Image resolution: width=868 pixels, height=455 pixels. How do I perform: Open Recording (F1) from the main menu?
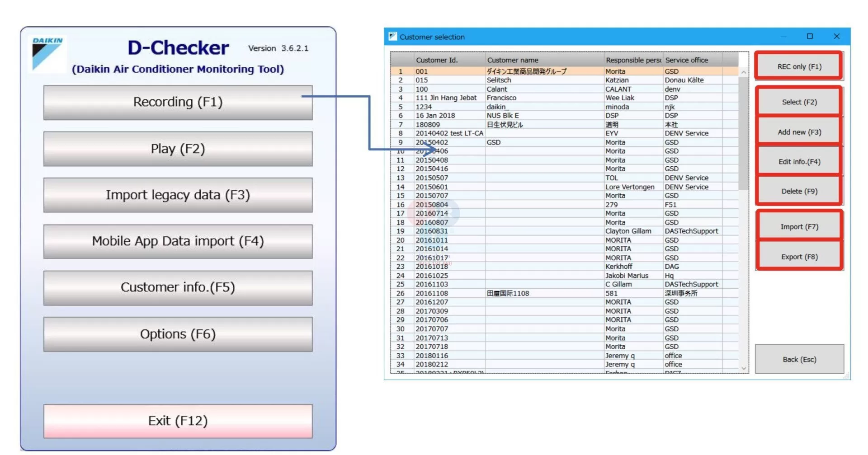pyautogui.click(x=177, y=102)
